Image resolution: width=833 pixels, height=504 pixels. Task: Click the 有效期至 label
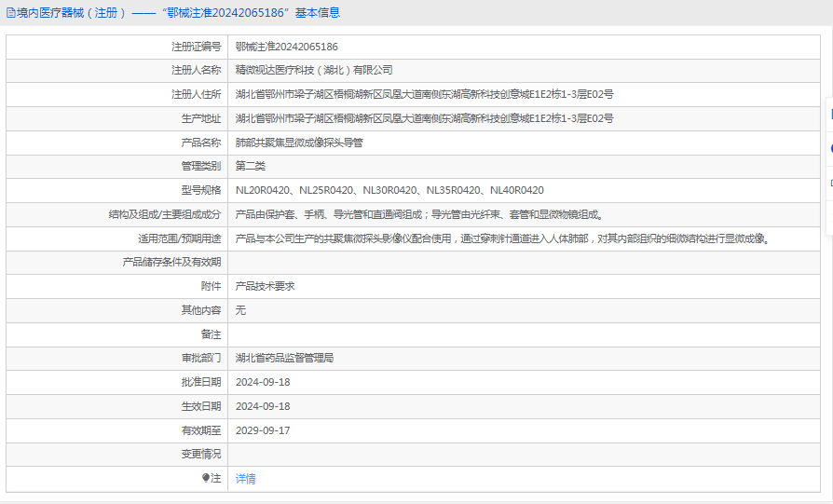201,430
